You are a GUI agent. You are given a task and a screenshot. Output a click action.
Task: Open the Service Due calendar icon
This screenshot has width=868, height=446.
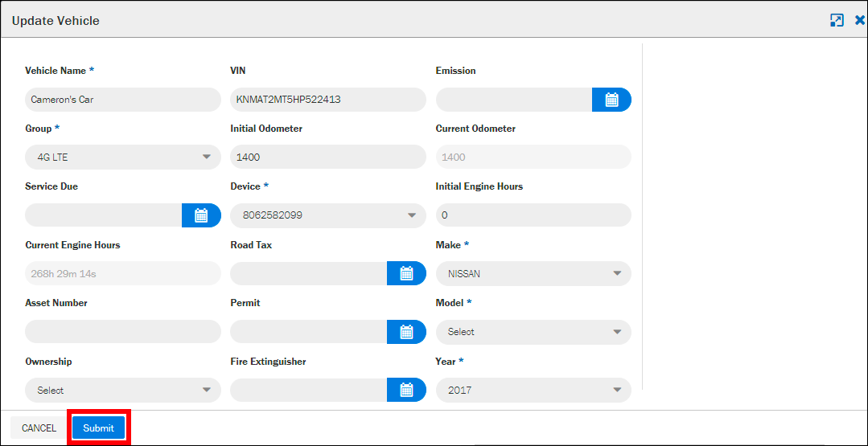click(201, 215)
